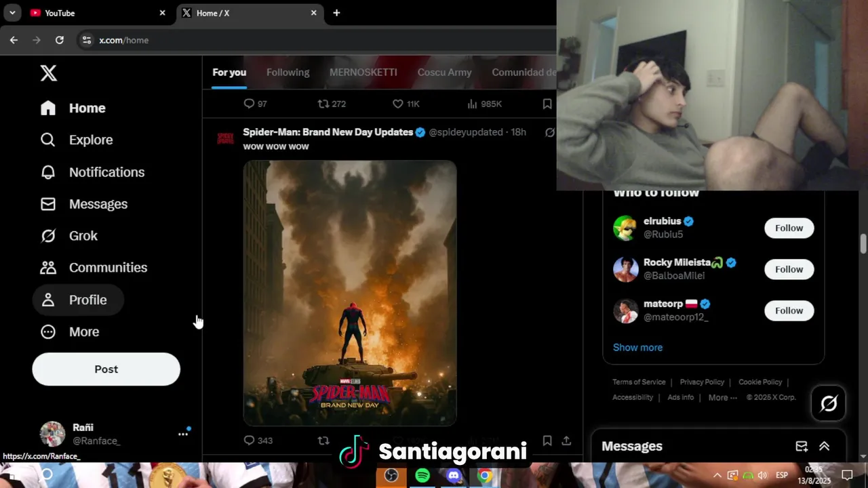Click the Spidey Updated avatar
868x488 pixels.
pos(225,139)
